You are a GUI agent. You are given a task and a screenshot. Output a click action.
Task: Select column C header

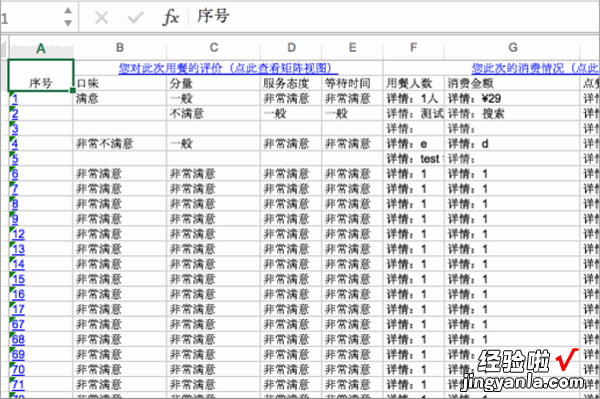[214, 48]
